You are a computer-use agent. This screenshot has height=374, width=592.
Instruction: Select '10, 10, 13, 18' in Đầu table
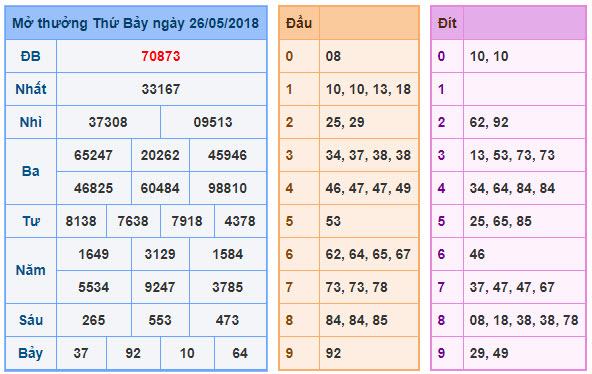coord(368,89)
